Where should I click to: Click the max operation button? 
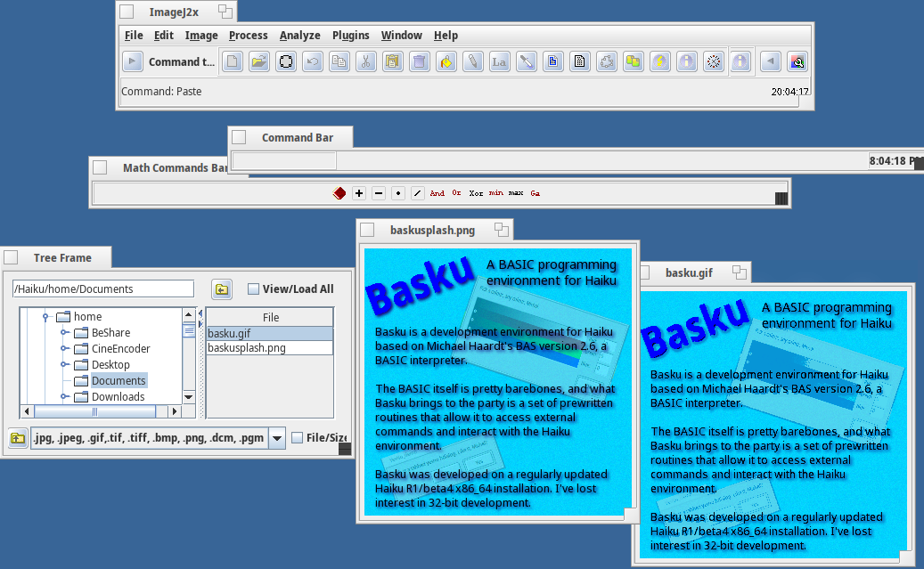516,193
